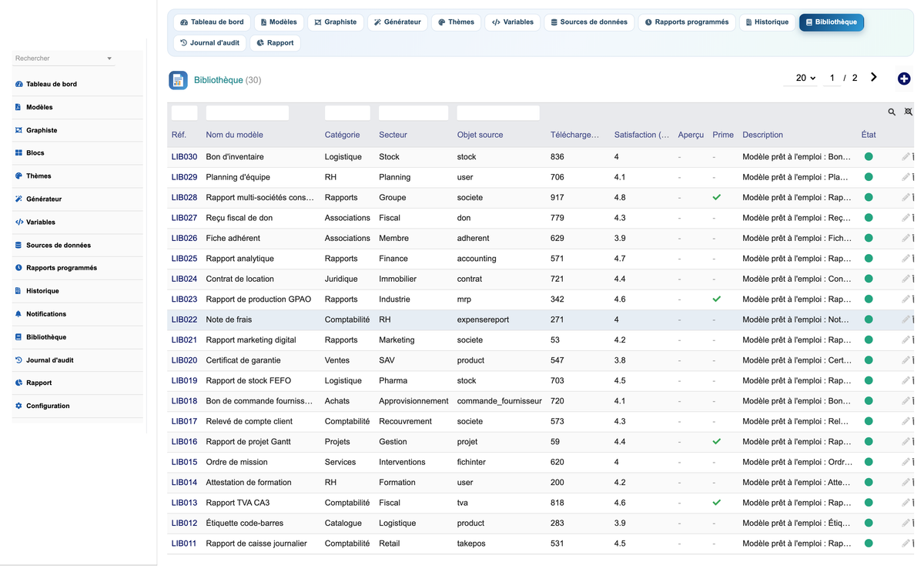
Task: Switch to the Sources de données tab
Action: [x=589, y=22]
